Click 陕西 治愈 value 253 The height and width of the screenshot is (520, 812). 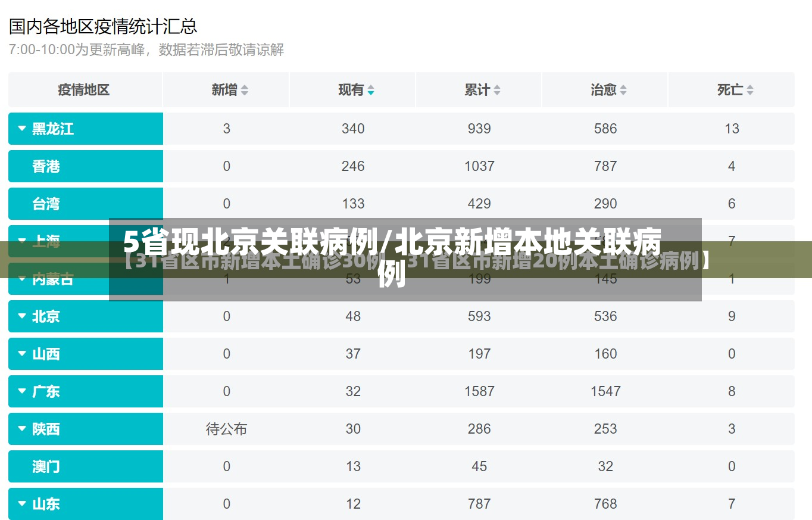[x=605, y=429]
